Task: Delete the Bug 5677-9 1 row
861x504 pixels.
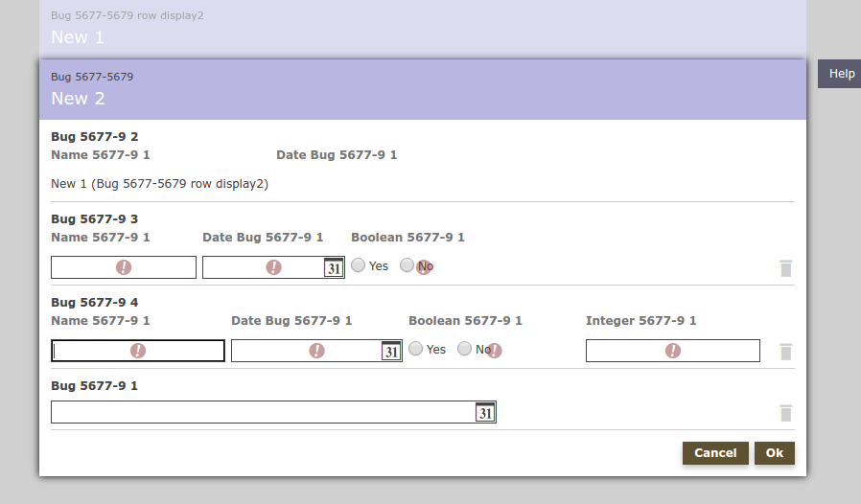Action: point(786,413)
